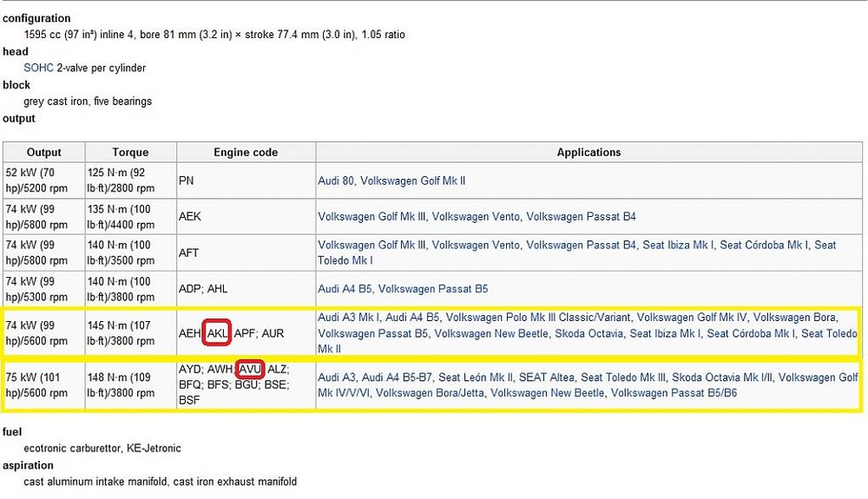Click the 52 kW (70 hp)/5200 rpm cell
Viewport: 868px width, 499px height.
[43, 181]
